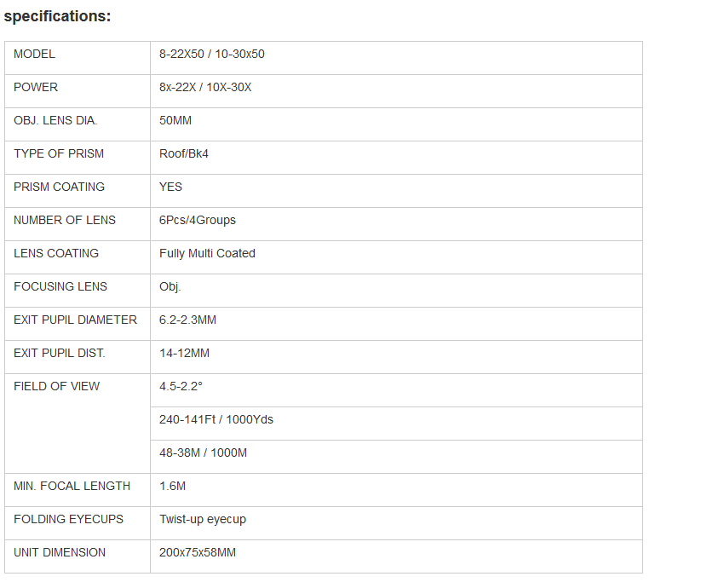Click the '48-38M / 1000M' value

(203, 453)
